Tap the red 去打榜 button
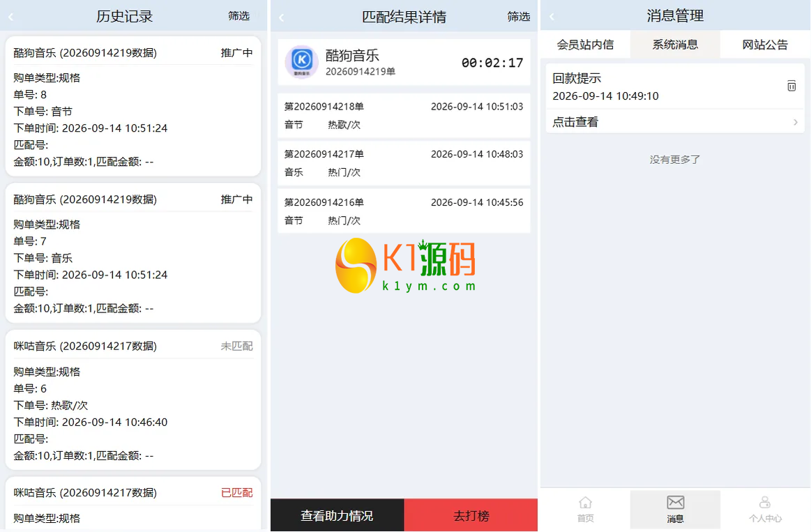 point(471,515)
